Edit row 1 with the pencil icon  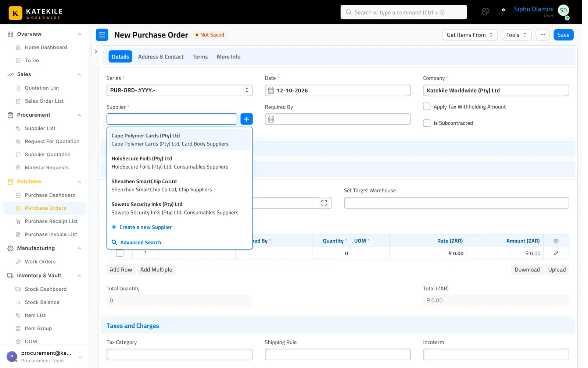pos(556,253)
